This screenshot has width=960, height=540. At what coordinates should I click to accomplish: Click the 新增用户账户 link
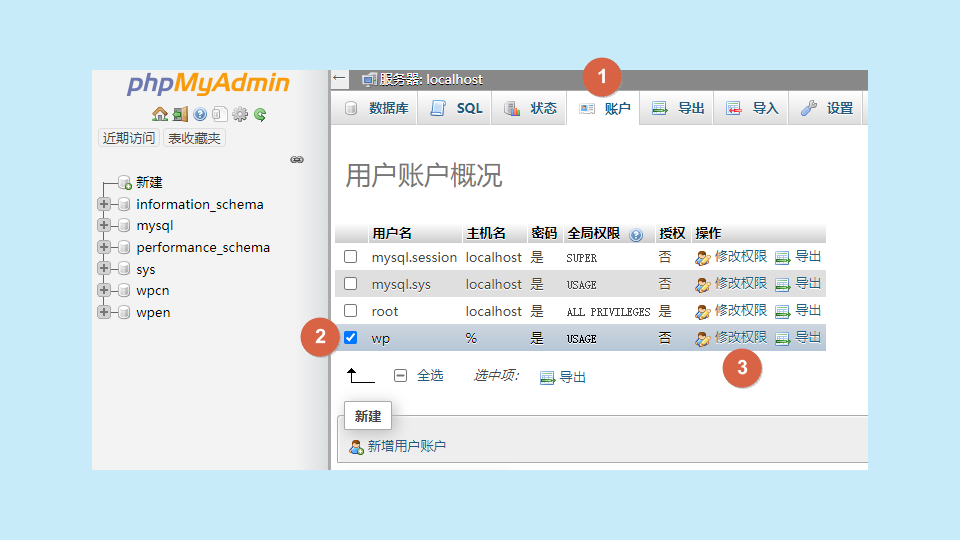[407, 446]
